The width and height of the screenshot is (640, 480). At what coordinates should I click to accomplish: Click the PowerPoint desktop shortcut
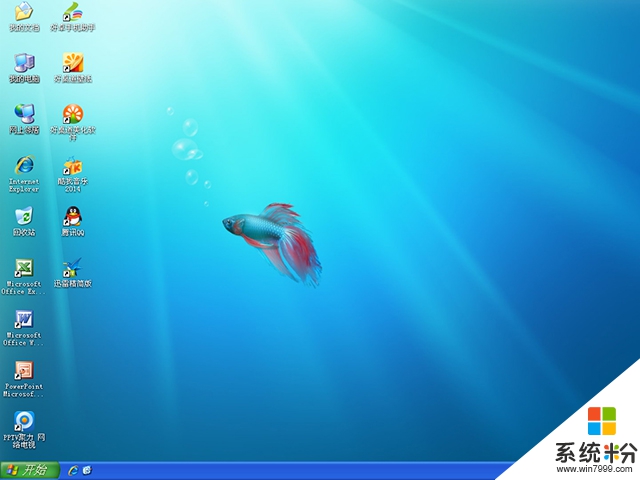[24, 371]
